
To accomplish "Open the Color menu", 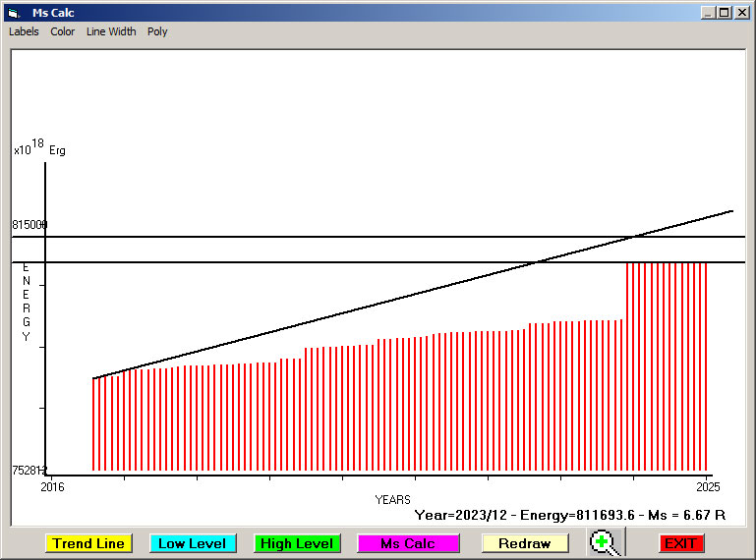I will 63,31.
